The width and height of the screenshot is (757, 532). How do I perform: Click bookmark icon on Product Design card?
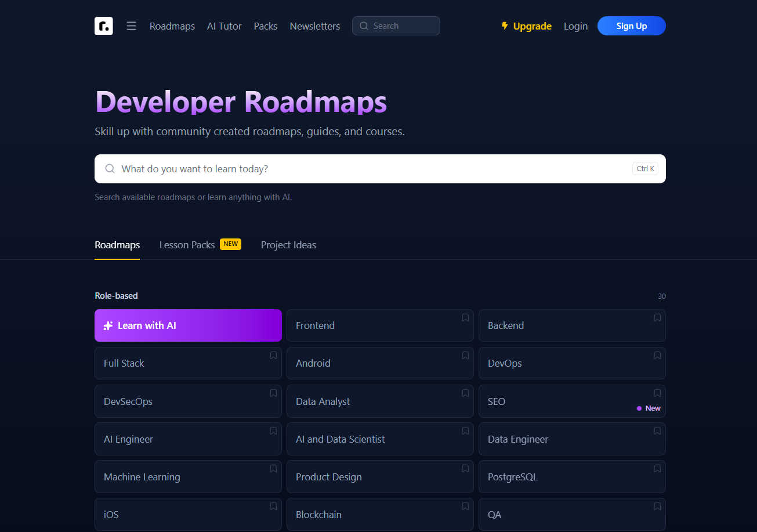(x=465, y=469)
